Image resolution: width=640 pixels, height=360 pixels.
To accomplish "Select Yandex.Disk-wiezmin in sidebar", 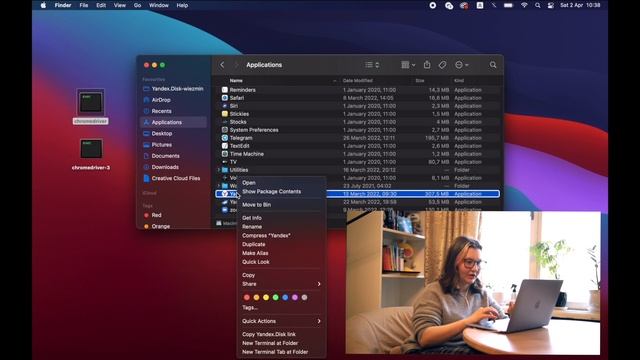I will tap(173, 89).
